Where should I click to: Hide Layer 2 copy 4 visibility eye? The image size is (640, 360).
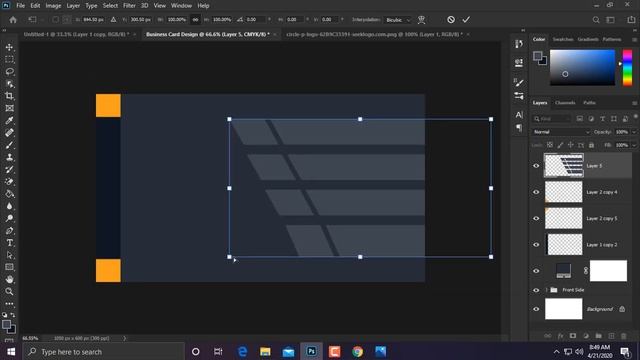point(536,192)
